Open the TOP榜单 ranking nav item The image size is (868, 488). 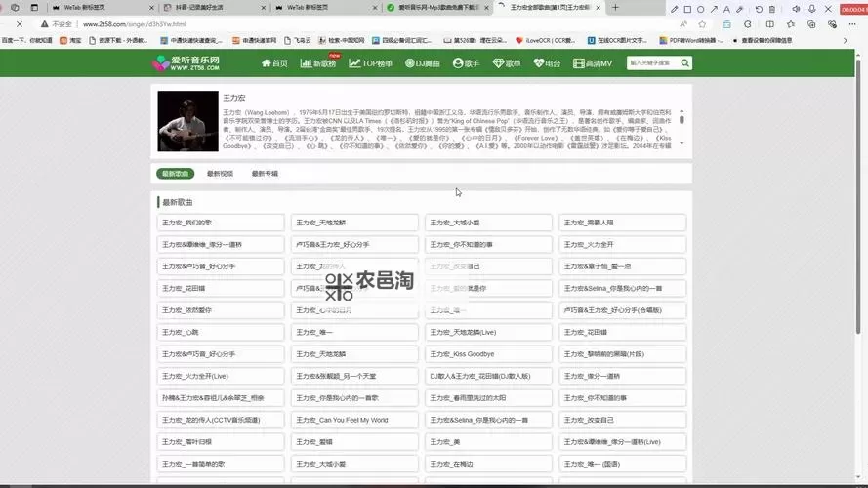tap(370, 63)
